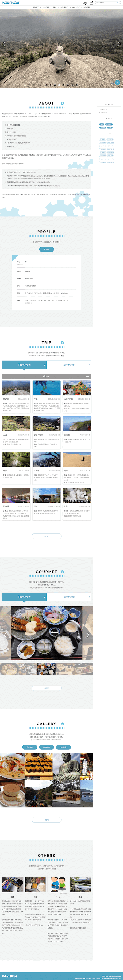Image resolution: width=123 pixels, height=980 pixels.
Task: Click the help icon beside GALLERY heading
Action: [62, 724]
